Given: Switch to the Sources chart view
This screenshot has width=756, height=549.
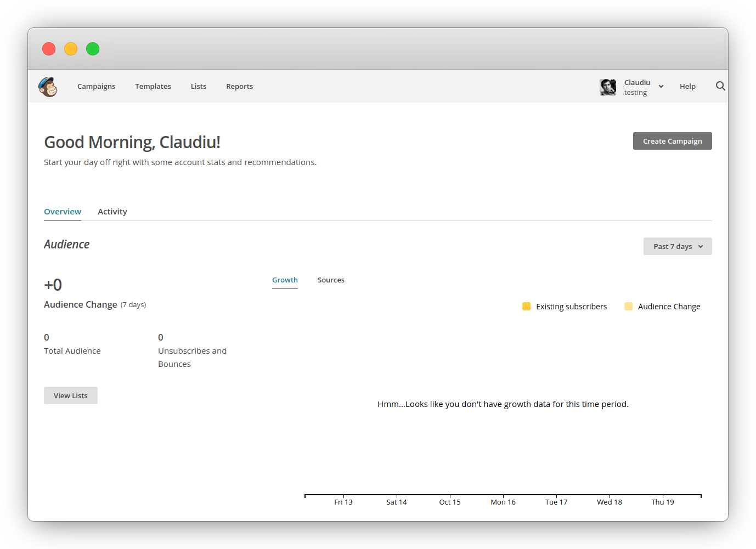Looking at the screenshot, I should point(331,280).
